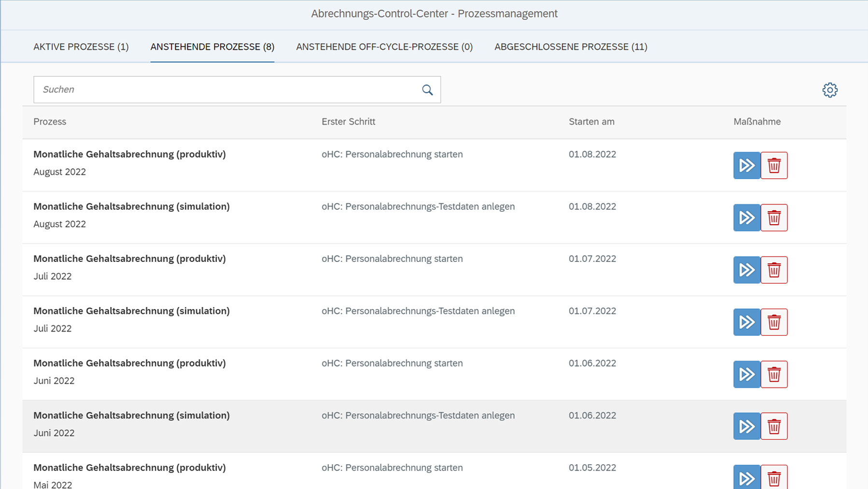
Task: Delete the Juni 2022 simulation process
Action: [x=774, y=426]
